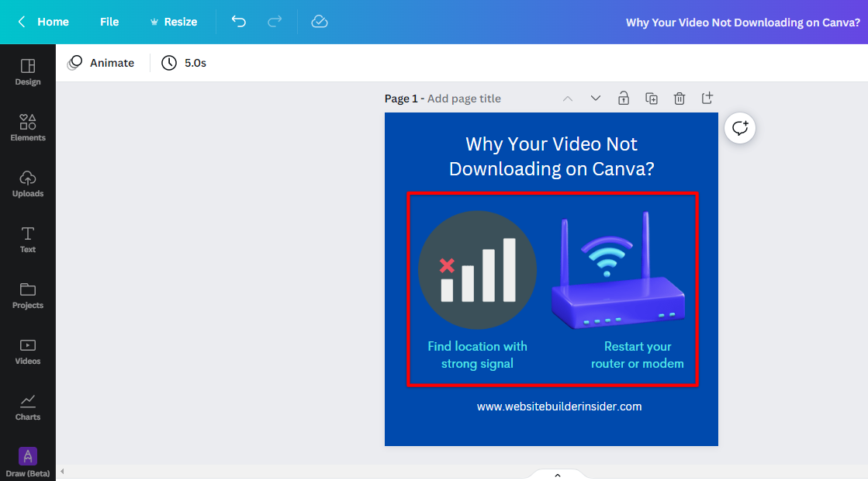
Task: Delete page with trash icon
Action: coord(680,99)
